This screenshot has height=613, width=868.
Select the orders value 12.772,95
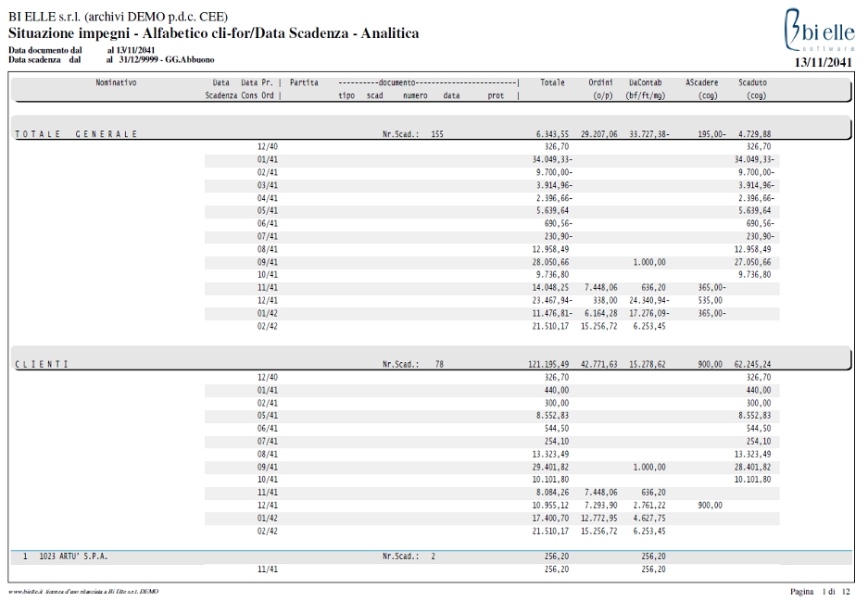(599, 519)
